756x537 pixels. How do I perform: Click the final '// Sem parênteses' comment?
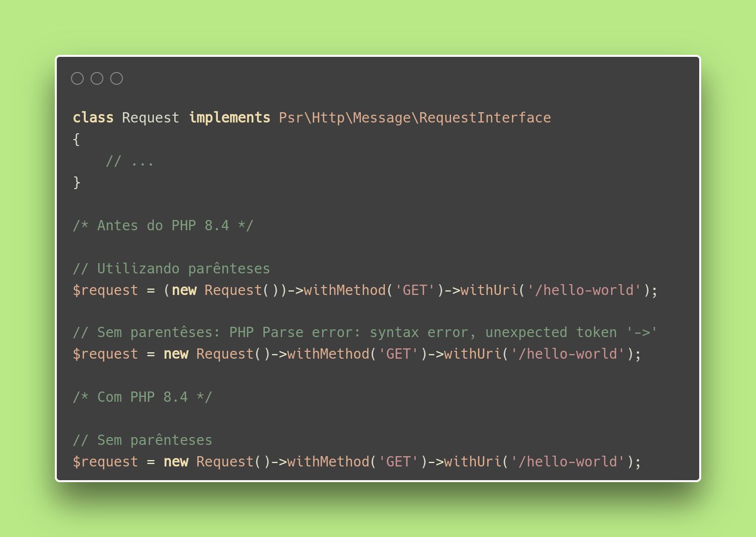[142, 440]
